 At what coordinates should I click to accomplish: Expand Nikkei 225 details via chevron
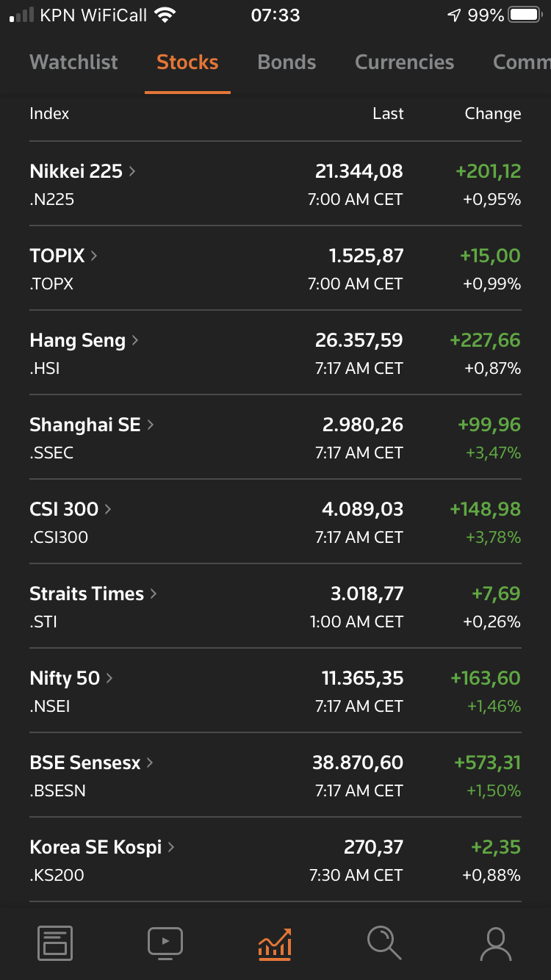coord(132,171)
